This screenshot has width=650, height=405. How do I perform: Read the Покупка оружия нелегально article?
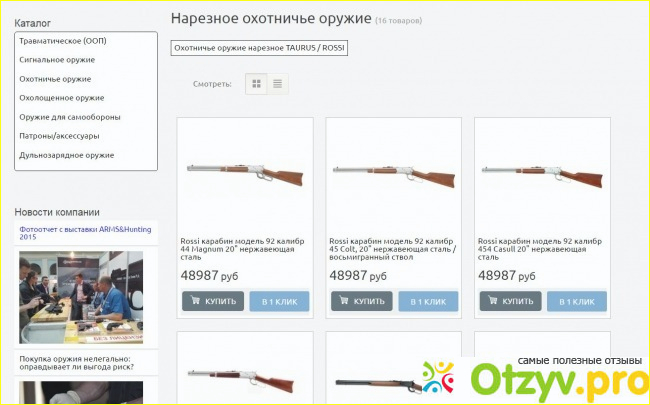[77, 363]
